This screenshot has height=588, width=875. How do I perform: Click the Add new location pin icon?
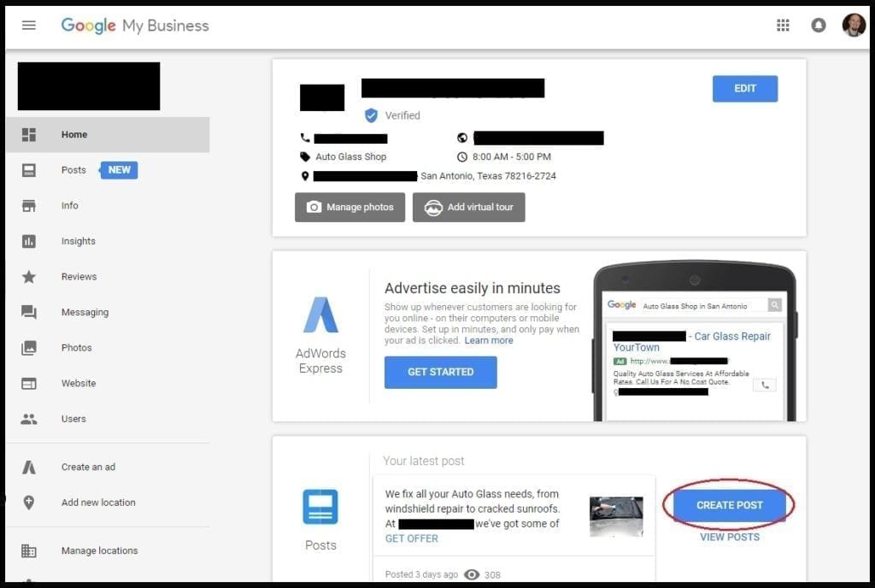28,503
